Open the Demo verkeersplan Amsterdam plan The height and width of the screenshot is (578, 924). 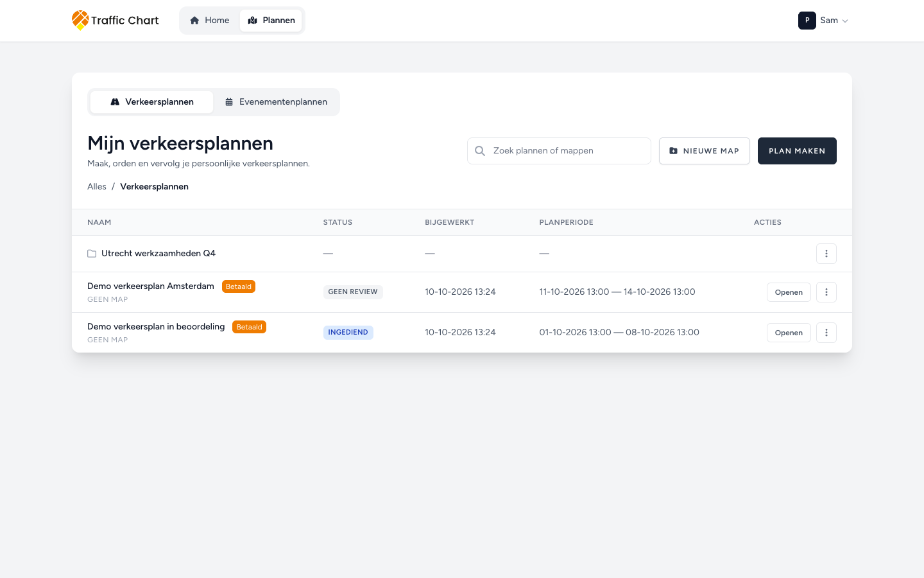pos(789,292)
